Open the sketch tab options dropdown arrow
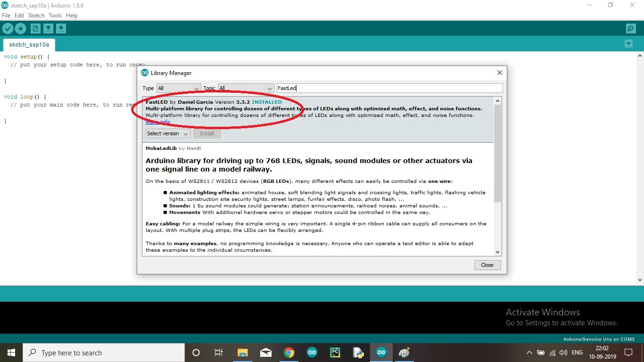This screenshot has width=644, height=362. [x=628, y=44]
